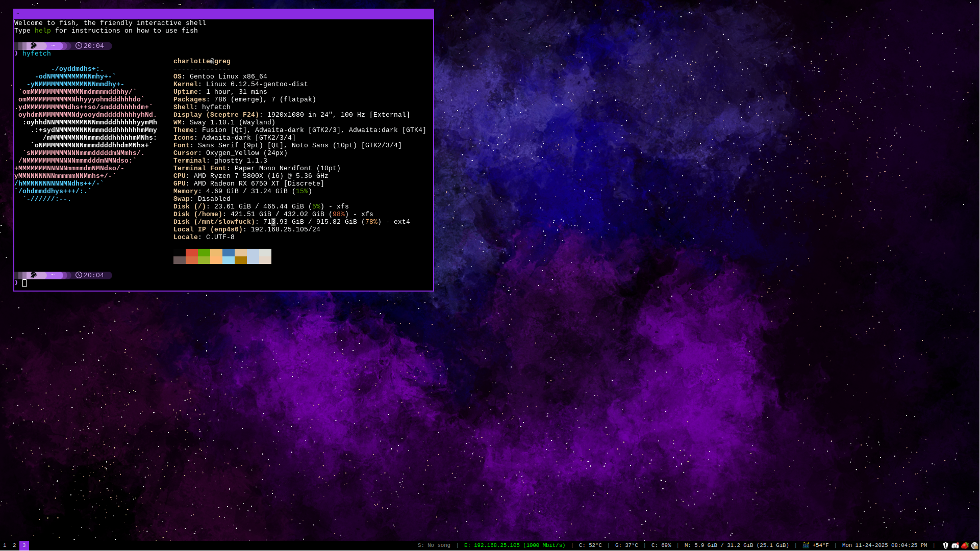Click the green color block in palette
The width and height of the screenshot is (980, 551).
tap(204, 253)
